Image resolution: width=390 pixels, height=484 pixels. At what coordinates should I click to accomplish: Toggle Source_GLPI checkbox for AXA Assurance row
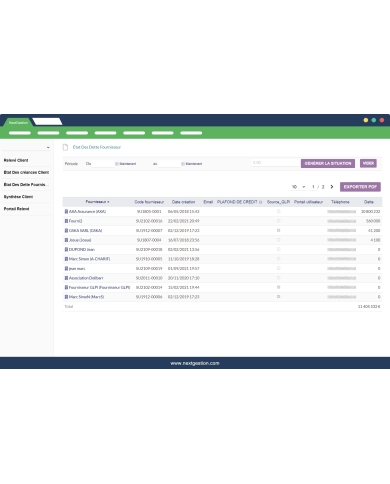(279, 211)
